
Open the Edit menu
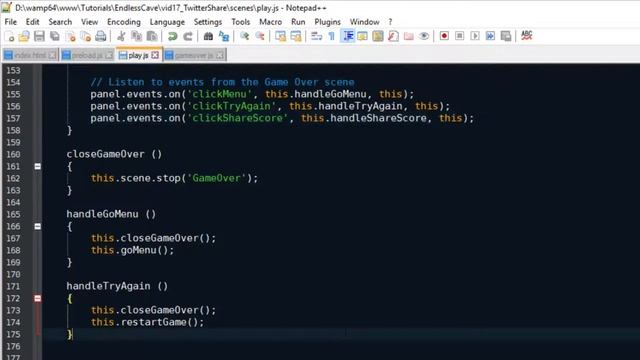click(x=32, y=22)
